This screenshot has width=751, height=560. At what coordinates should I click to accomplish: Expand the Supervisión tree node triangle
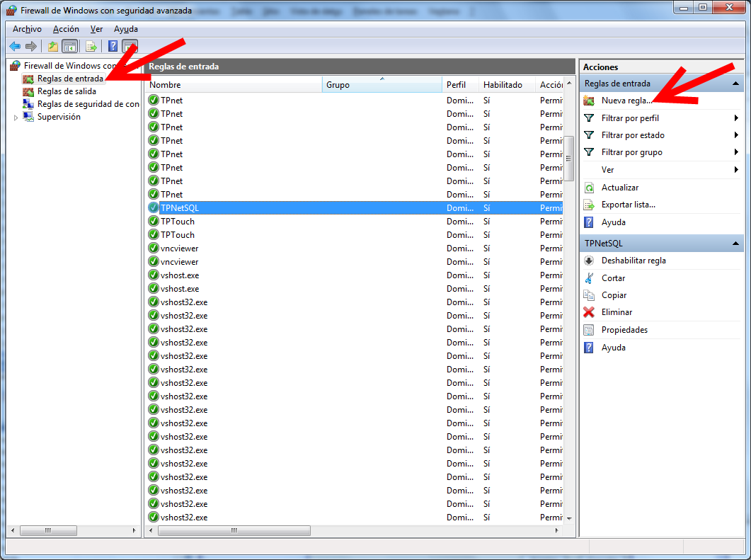click(16, 118)
